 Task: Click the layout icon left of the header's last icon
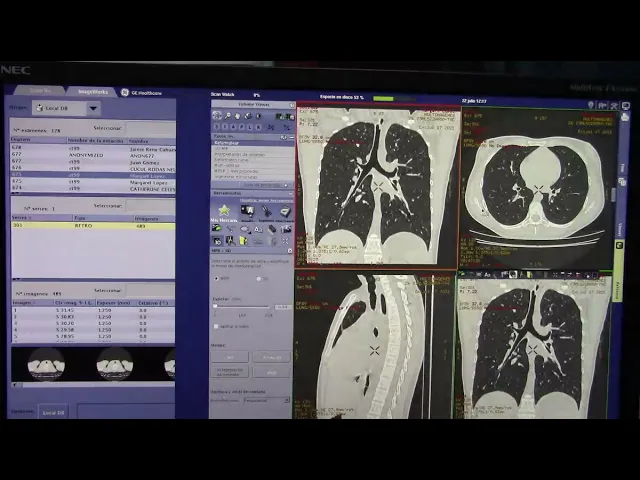(x=280, y=117)
